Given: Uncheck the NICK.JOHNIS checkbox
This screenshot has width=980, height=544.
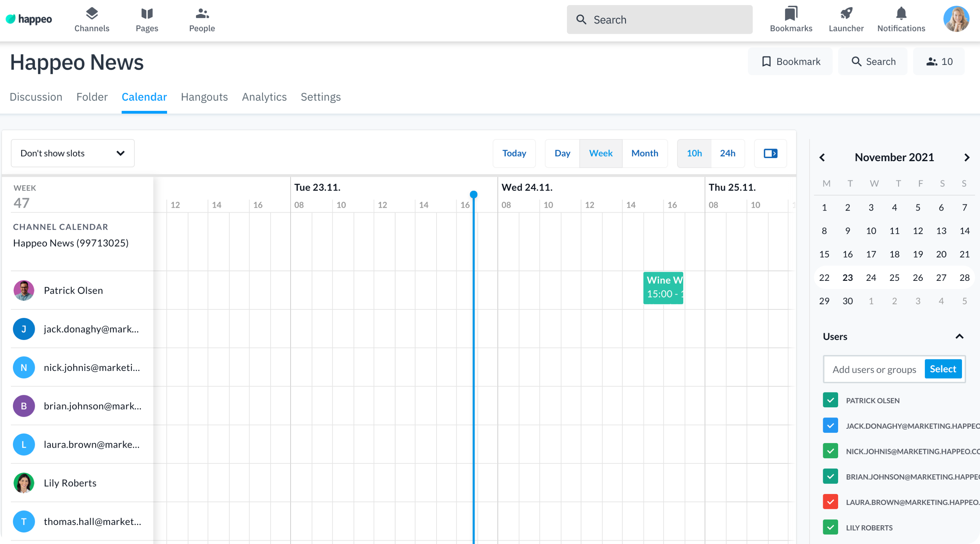Looking at the screenshot, I should pyautogui.click(x=830, y=451).
